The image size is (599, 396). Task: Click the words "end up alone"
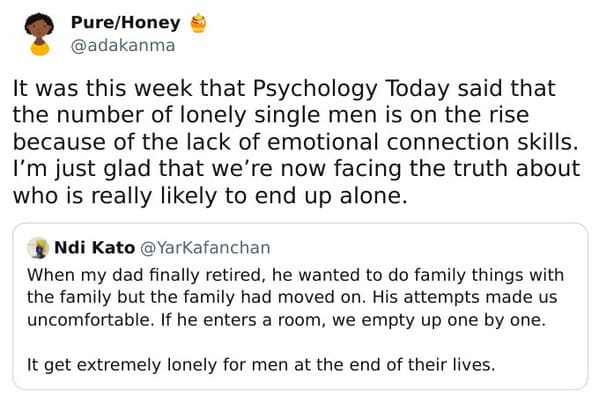coord(331,196)
